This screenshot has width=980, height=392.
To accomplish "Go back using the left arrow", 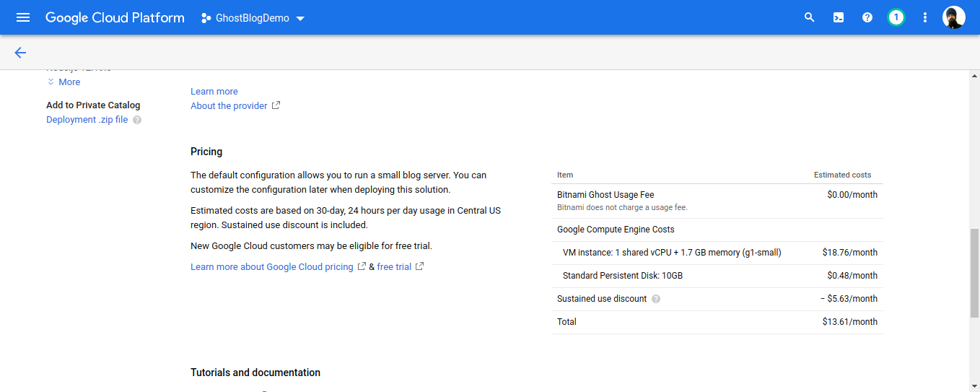I will 20,53.
